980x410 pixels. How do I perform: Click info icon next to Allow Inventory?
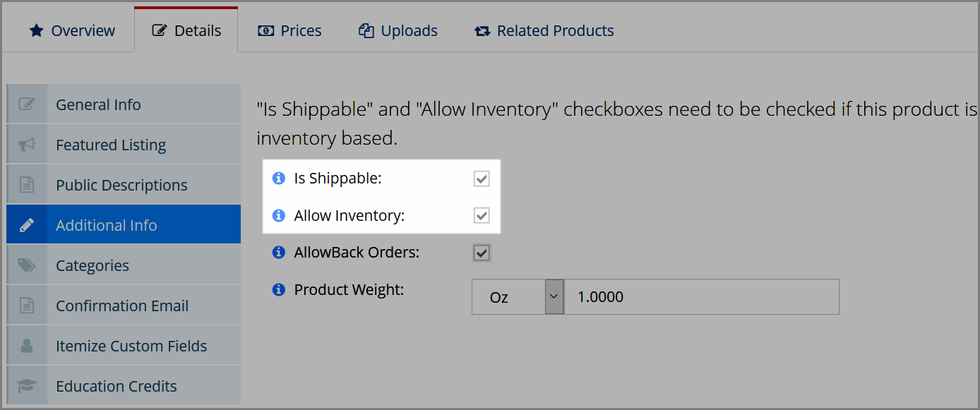tap(279, 215)
